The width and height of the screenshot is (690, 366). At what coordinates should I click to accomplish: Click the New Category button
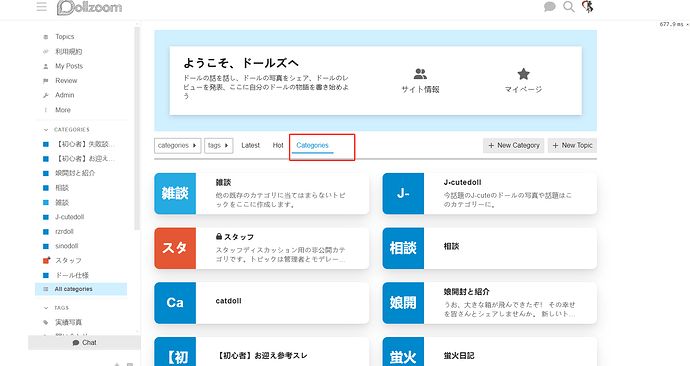click(x=514, y=145)
